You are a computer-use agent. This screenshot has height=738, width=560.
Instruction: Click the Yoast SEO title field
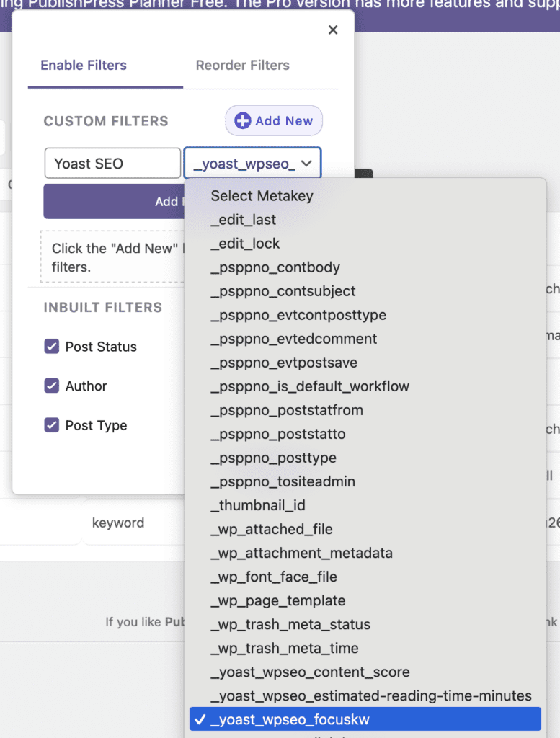[x=112, y=164]
